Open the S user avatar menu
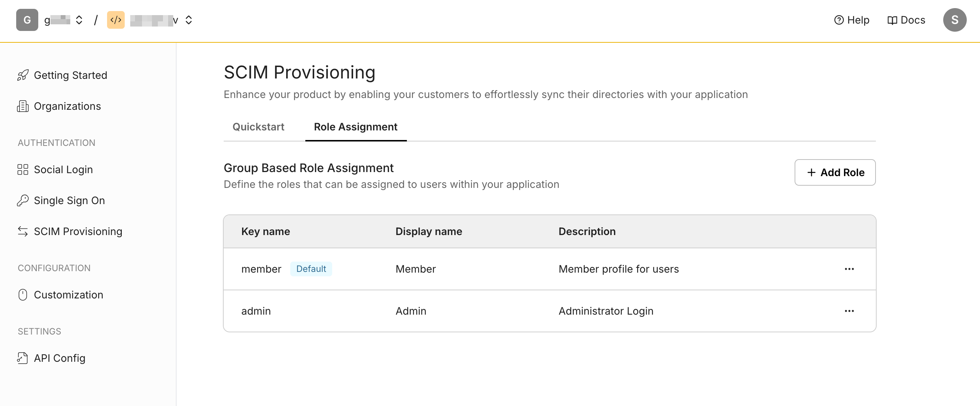The width and height of the screenshot is (980, 406). 954,20
